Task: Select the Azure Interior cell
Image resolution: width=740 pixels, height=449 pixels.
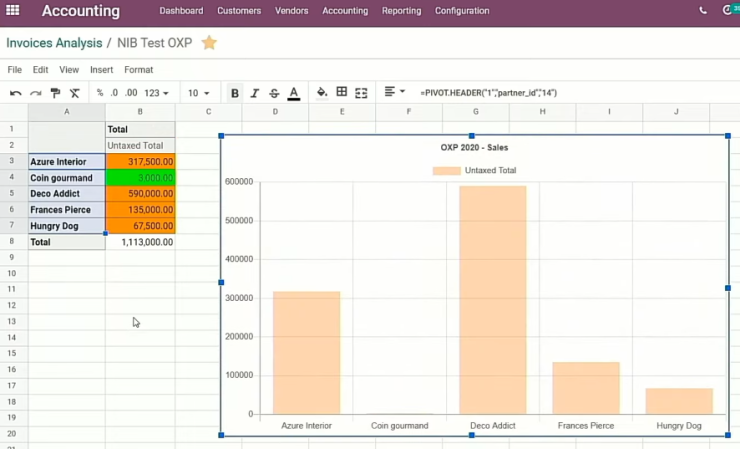Action: (67, 161)
